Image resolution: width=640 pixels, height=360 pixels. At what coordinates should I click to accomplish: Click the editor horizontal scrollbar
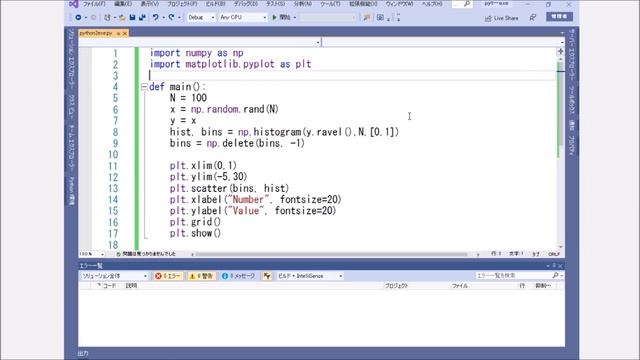[x=331, y=254]
